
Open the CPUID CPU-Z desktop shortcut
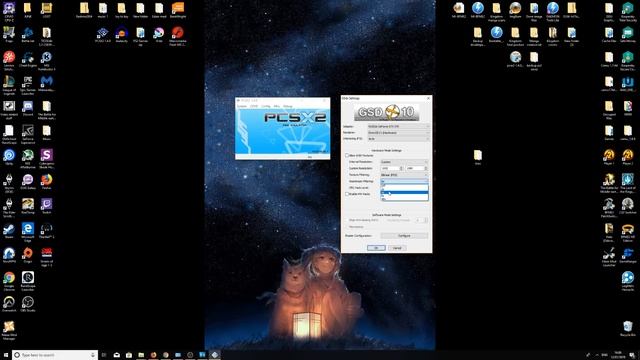point(9,11)
